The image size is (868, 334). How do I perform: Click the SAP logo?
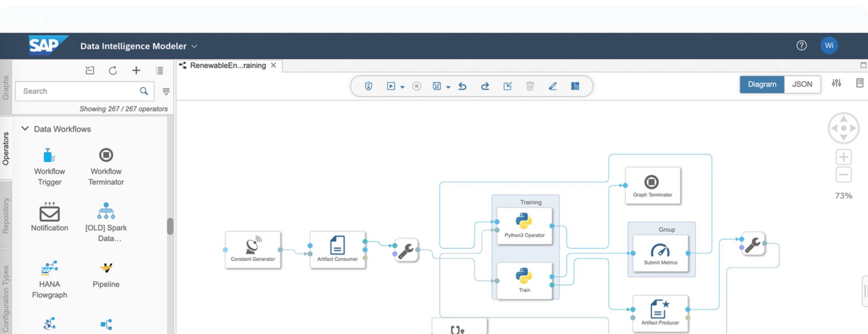(48, 45)
